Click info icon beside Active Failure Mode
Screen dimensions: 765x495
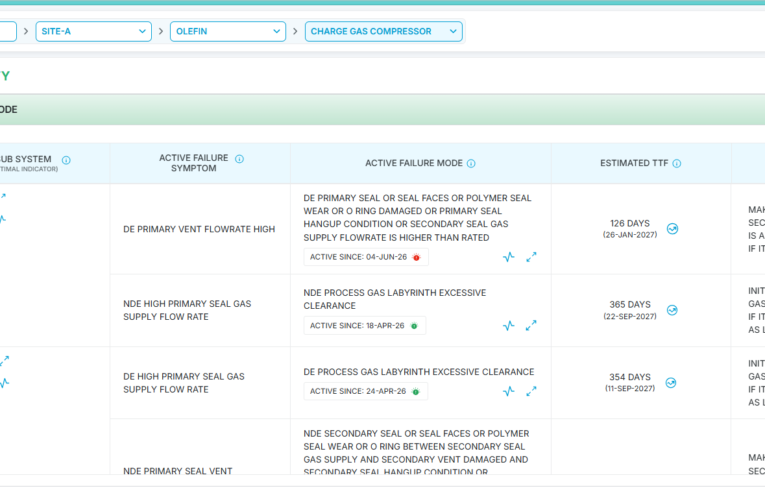pos(471,163)
